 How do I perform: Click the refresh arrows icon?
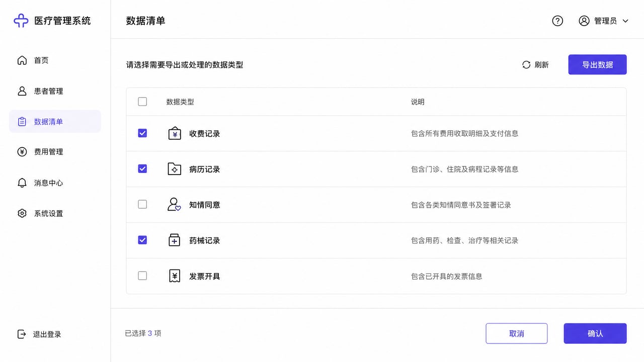(x=526, y=65)
